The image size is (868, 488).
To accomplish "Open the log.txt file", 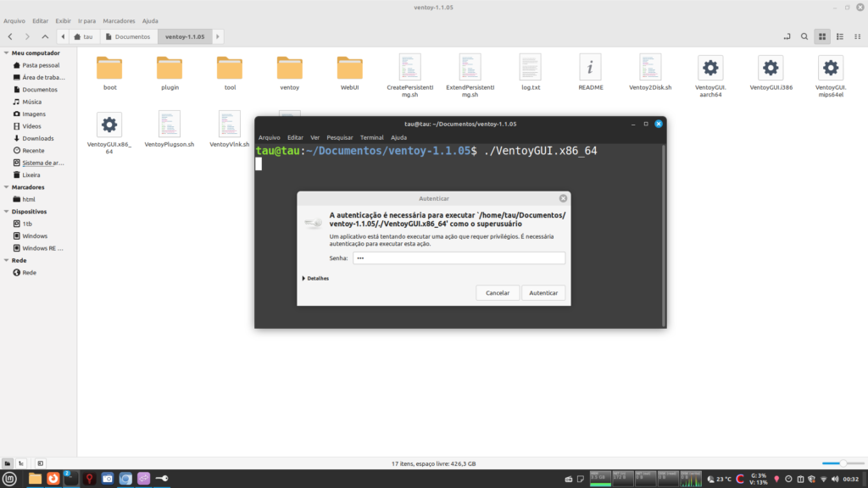I will click(531, 68).
